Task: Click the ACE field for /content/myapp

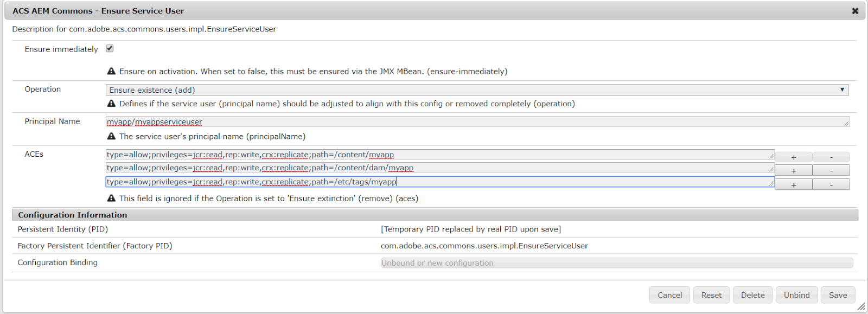Action: point(440,155)
